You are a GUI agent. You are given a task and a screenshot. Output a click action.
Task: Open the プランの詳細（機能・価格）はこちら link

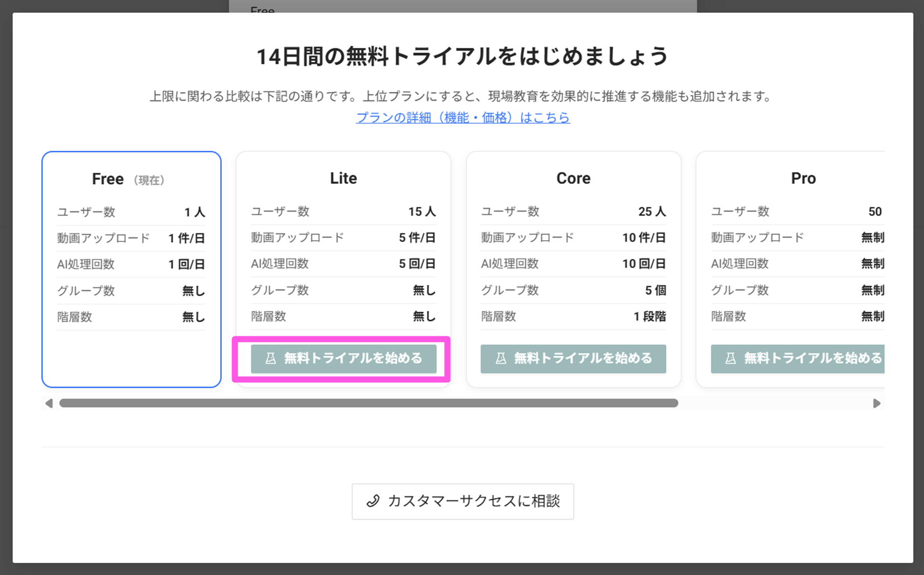click(463, 118)
